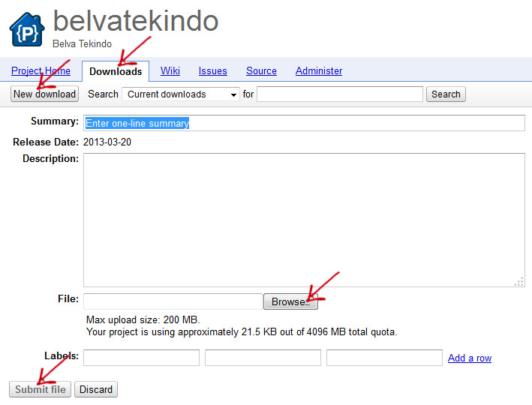532x405 pixels.
Task: Click the Browse button
Action: (x=291, y=301)
